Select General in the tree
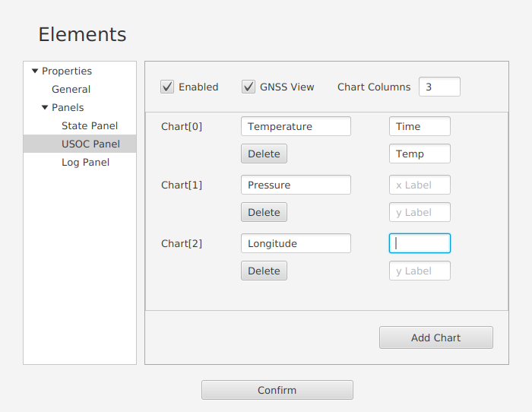The width and height of the screenshot is (532, 412). [71, 89]
